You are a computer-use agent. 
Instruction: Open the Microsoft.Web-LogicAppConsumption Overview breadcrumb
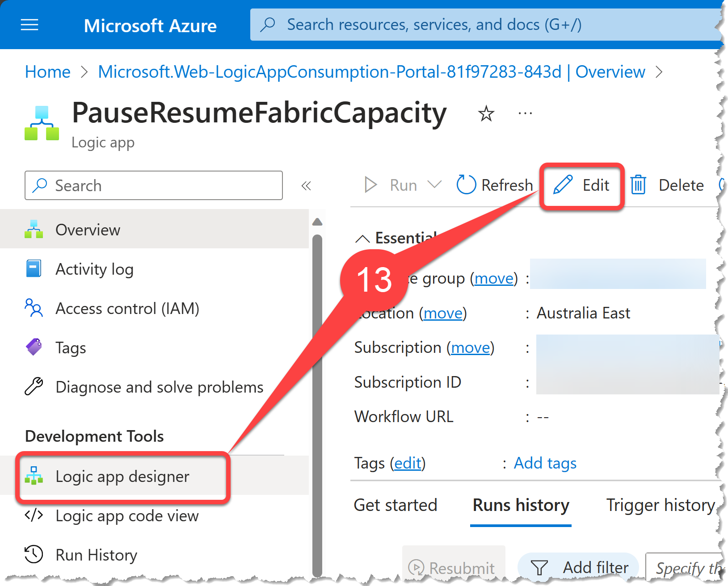pos(371,72)
